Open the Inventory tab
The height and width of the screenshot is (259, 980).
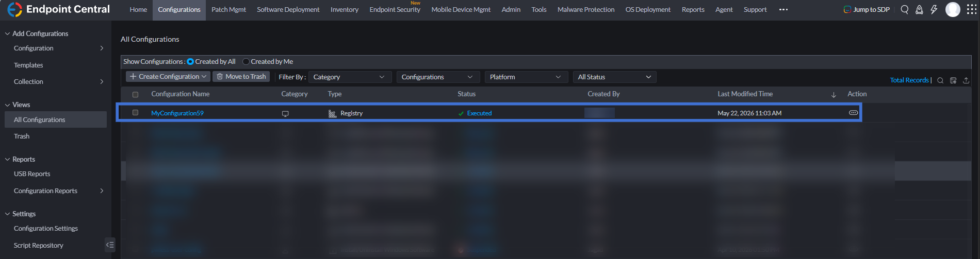pos(345,9)
